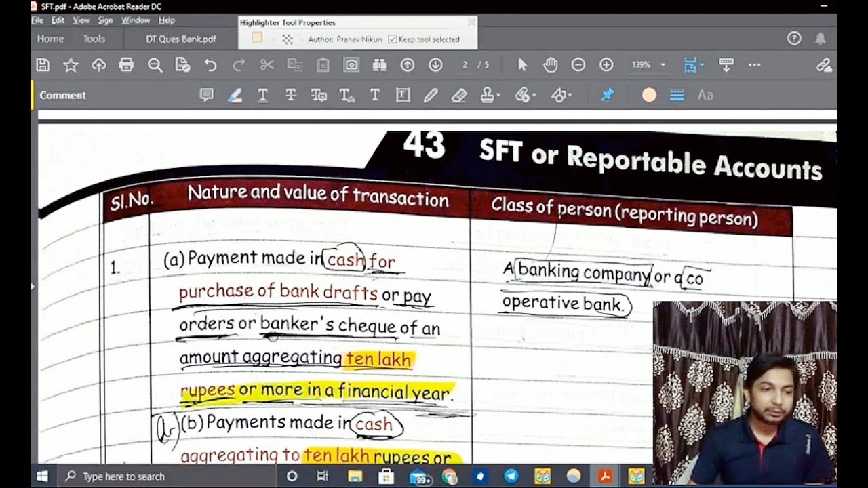The image size is (868, 488).
Task: Choose the Strikethrough text tool
Action: click(291, 96)
